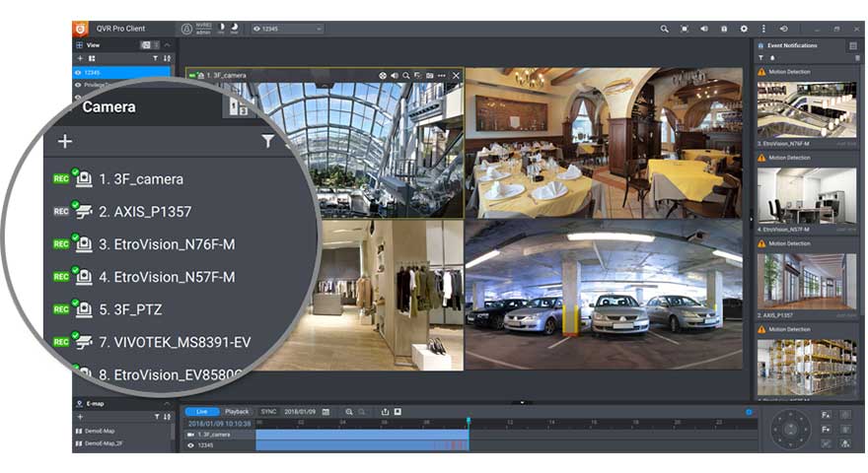Image resolution: width=868 pixels, height=473 pixels.
Task: Switch to Live mode
Action: tap(201, 412)
